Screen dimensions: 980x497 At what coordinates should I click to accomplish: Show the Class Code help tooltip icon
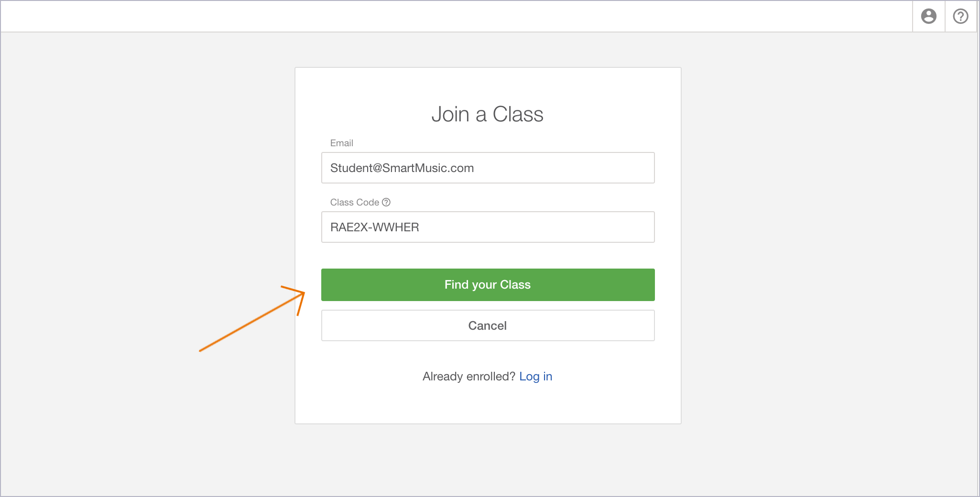(386, 202)
